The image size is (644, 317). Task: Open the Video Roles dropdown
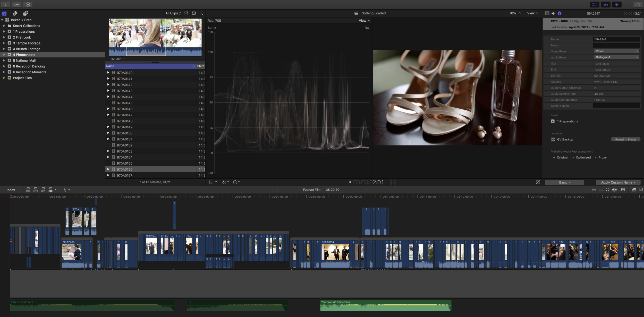pyautogui.click(x=616, y=51)
